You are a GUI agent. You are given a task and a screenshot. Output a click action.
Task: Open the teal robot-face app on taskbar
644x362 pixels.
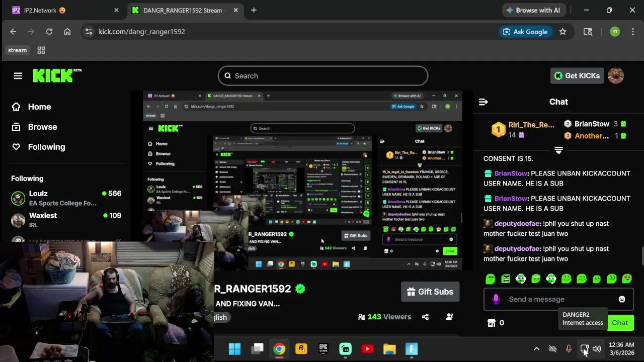click(x=345, y=349)
